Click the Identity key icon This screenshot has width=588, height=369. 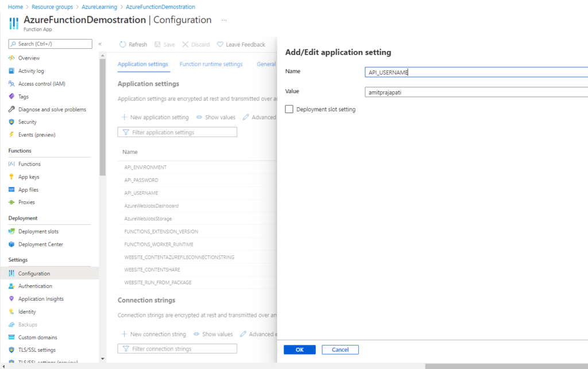coord(11,312)
